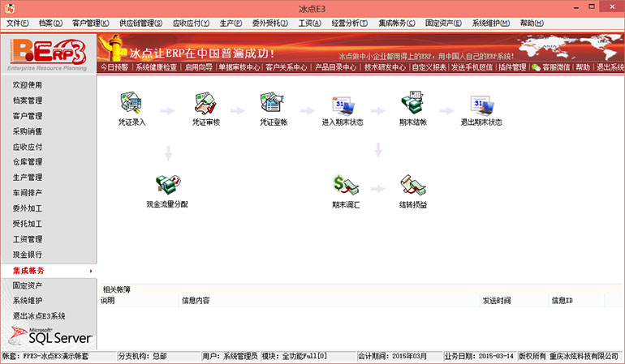625x364 pixels.
Task: Select 应收应付 in the sidebar
Action: point(27,147)
